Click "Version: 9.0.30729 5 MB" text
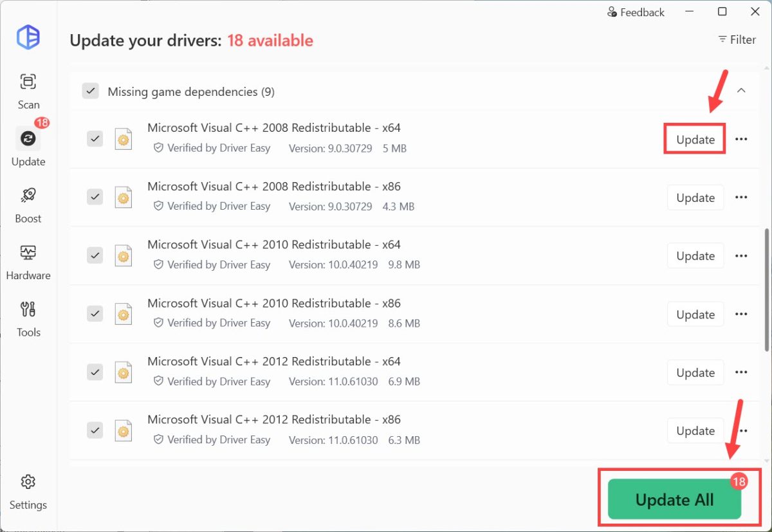This screenshot has width=772, height=532. [x=347, y=148]
